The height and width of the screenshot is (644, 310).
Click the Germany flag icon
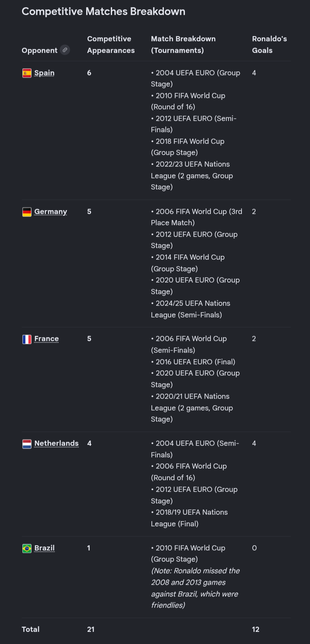click(x=27, y=212)
